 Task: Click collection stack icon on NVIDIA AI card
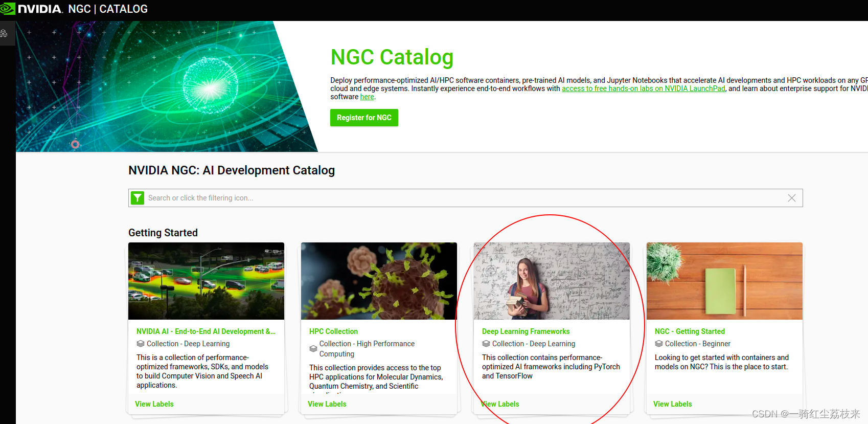click(x=141, y=344)
